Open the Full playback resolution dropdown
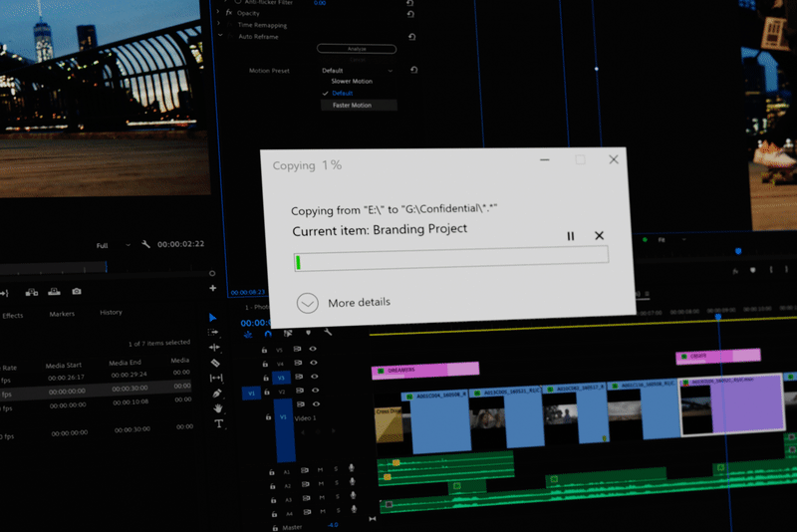 [109, 245]
